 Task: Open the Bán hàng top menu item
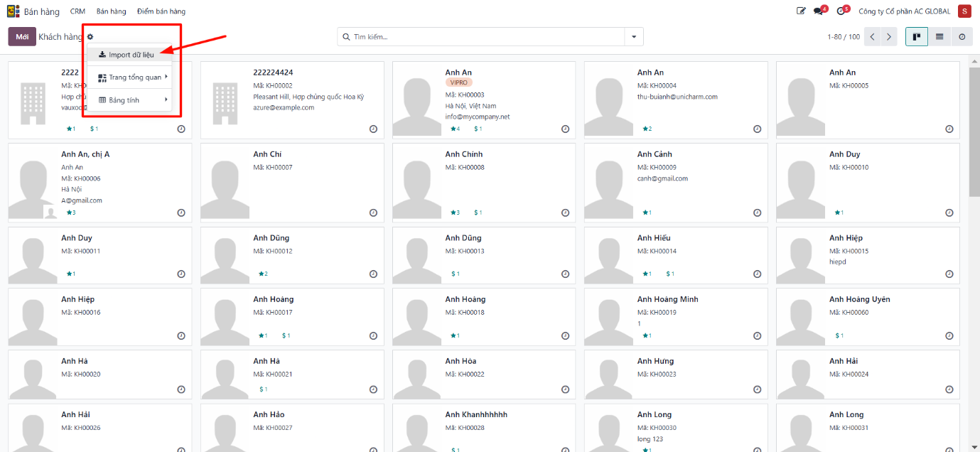click(x=111, y=11)
